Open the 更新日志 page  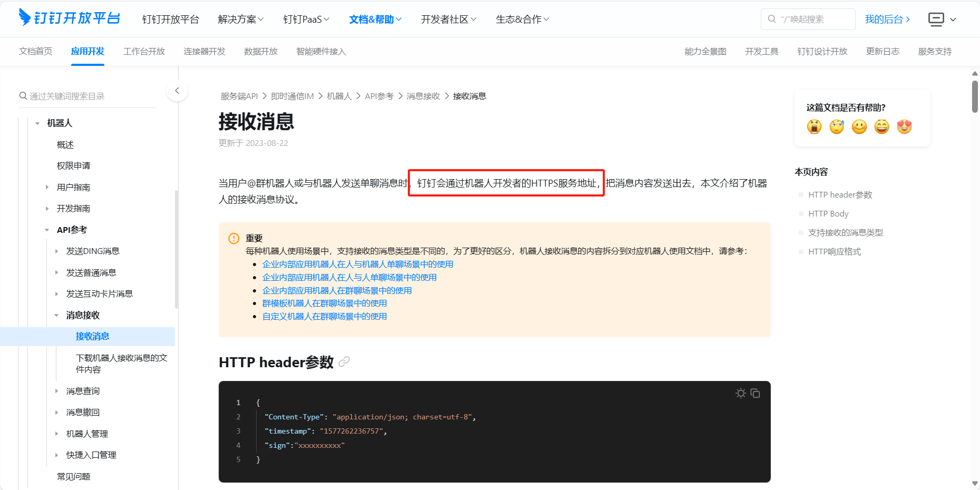[883, 51]
